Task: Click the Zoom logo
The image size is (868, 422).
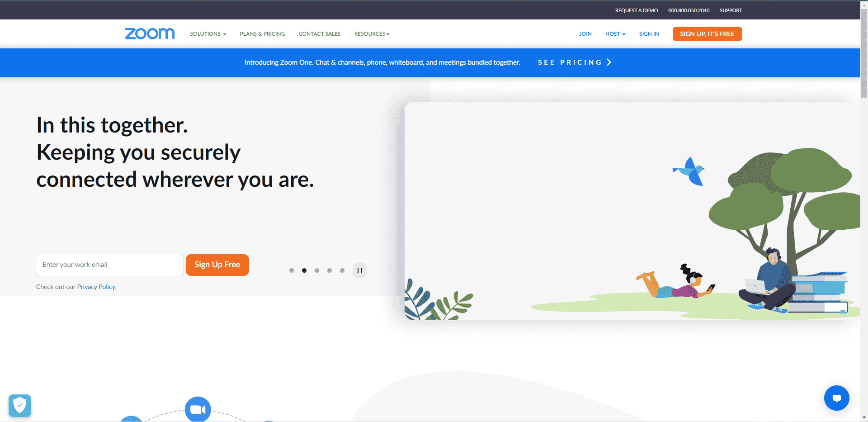Action: pyautogui.click(x=150, y=34)
